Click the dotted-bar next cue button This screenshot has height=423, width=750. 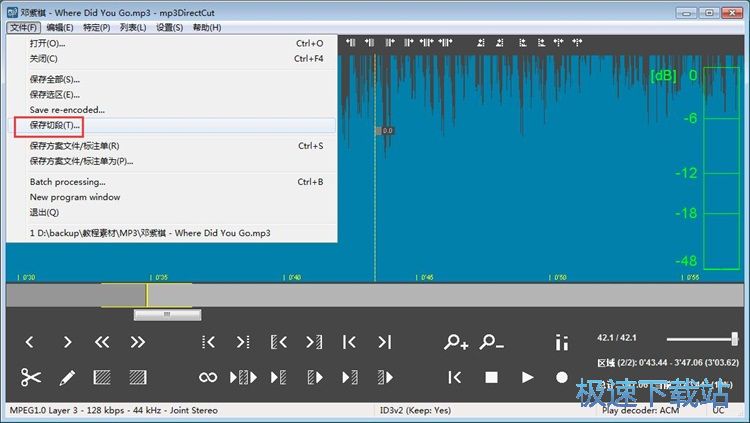pyautogui.click(x=243, y=342)
